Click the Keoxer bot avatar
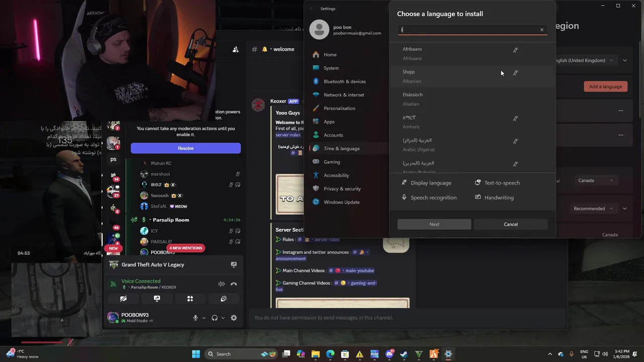The width and height of the screenshot is (644, 362). click(258, 105)
